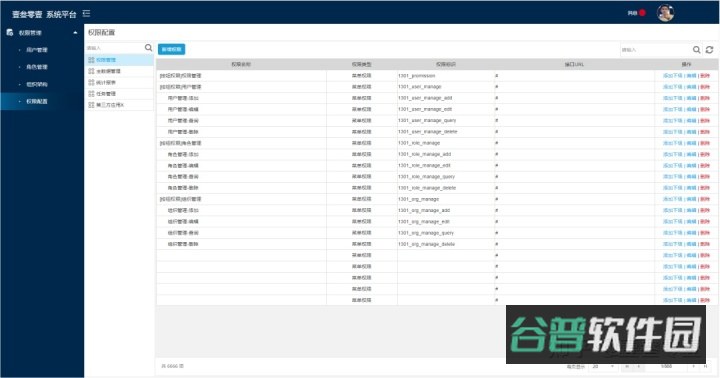720x378 pixels.
Task: Click grid icon beside 权限管理 tree item
Action: coord(91,60)
